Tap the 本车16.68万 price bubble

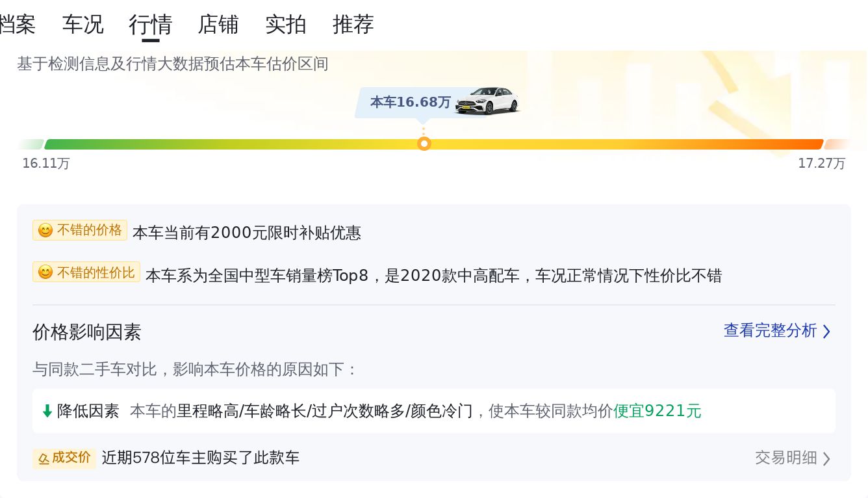[x=410, y=102]
